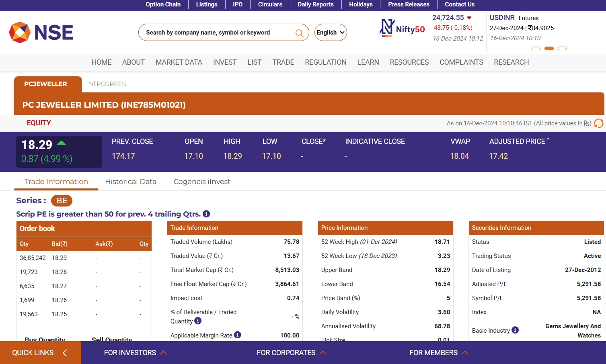Select the first carousel indicator dot
This screenshot has height=364, width=606.
coord(536,49)
